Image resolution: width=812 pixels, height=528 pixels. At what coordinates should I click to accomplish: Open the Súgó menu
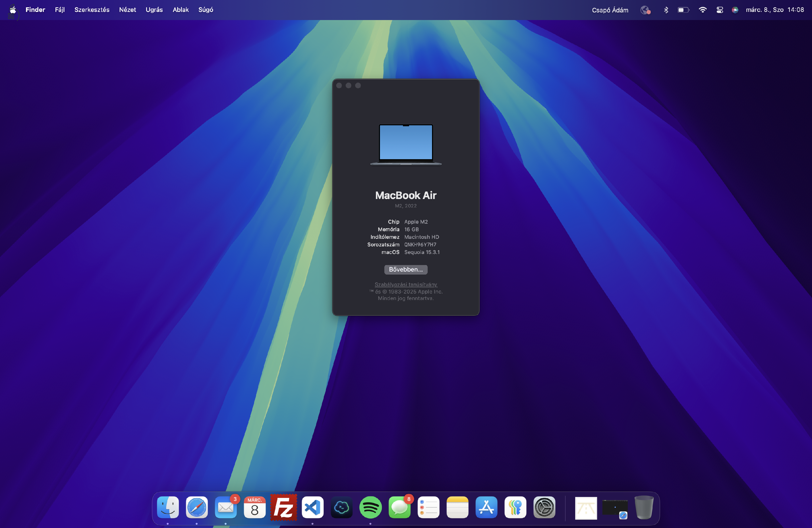click(206, 9)
